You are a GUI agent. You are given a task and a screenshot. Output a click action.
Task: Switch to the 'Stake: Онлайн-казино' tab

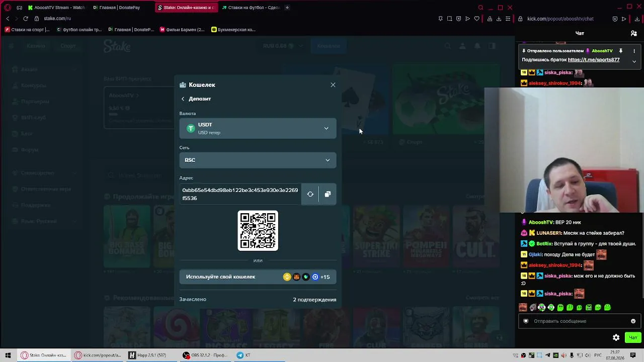[186, 8]
